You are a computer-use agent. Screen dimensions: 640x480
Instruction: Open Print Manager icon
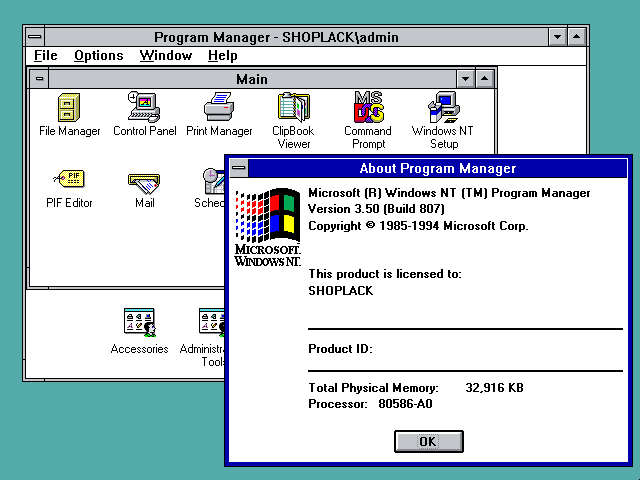(219, 107)
